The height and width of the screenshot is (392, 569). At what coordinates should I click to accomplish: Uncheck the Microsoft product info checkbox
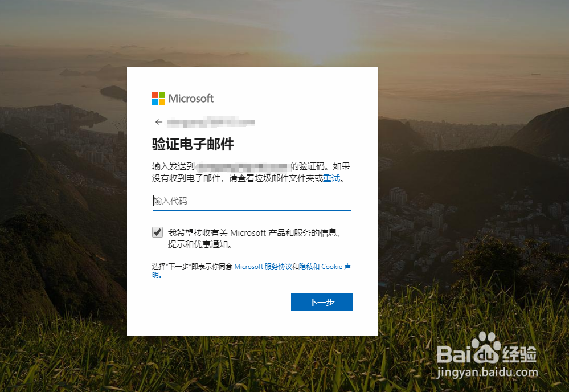[x=158, y=232]
